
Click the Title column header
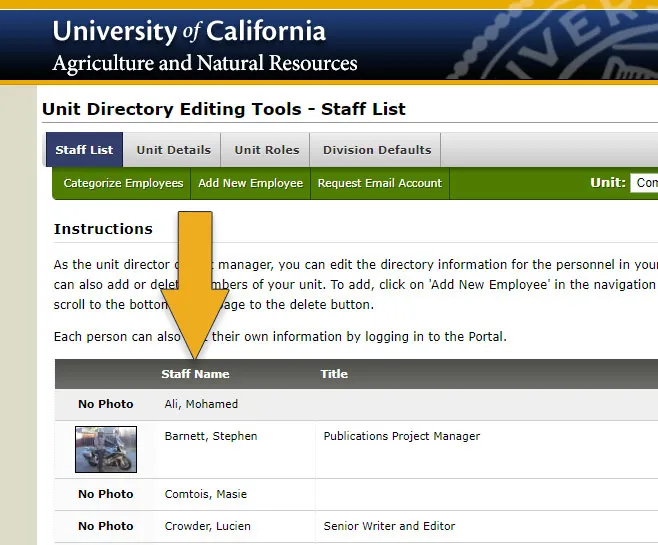coord(334,374)
